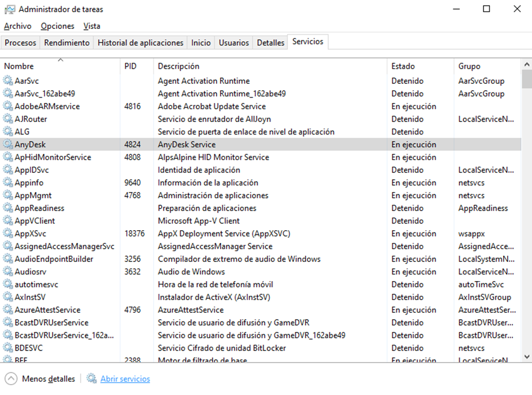The width and height of the screenshot is (532, 395).
Task: Click the gear icon beside BcastDVRUserService_162a...
Action: [8, 335]
